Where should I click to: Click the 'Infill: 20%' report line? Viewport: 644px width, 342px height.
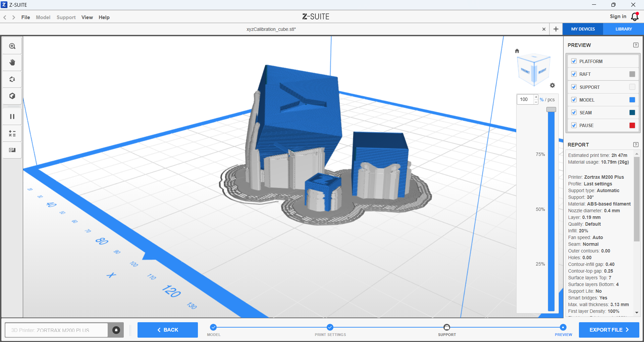578,231
